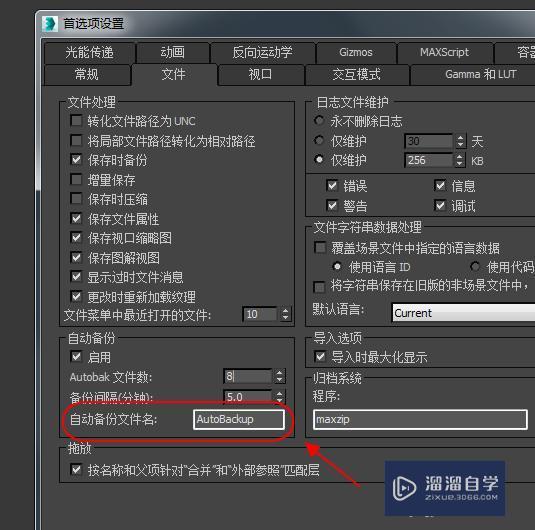535x530 pixels.
Task: Click the recent files count field showing 10
Action: (x=260, y=314)
